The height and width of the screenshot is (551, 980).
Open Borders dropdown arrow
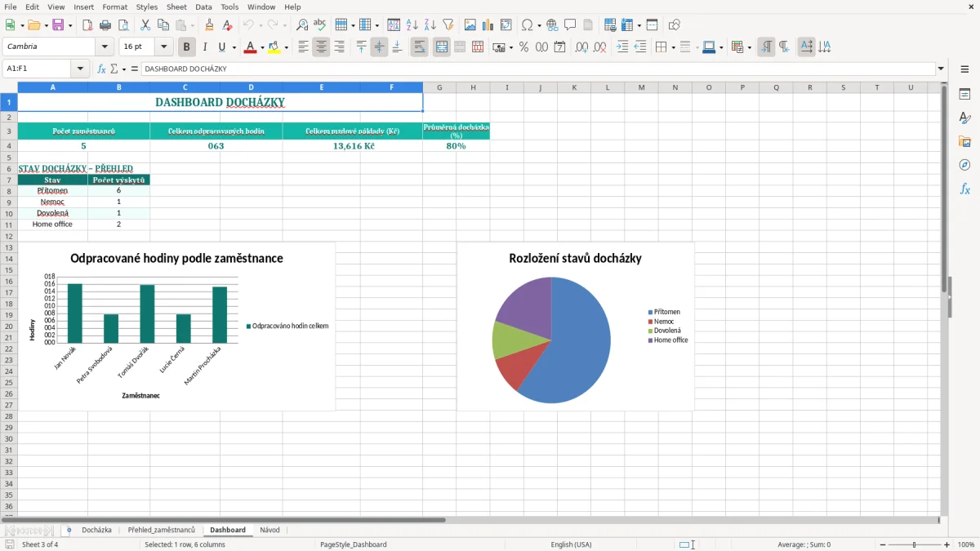(672, 47)
